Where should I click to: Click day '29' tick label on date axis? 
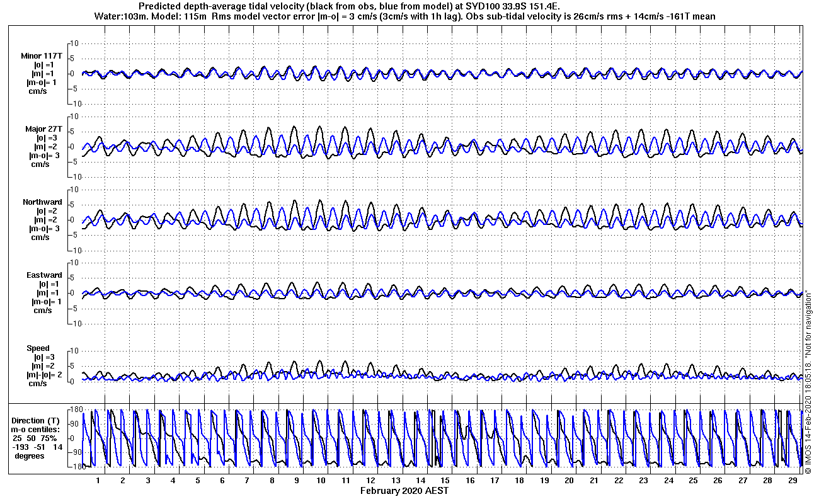pyautogui.click(x=792, y=480)
